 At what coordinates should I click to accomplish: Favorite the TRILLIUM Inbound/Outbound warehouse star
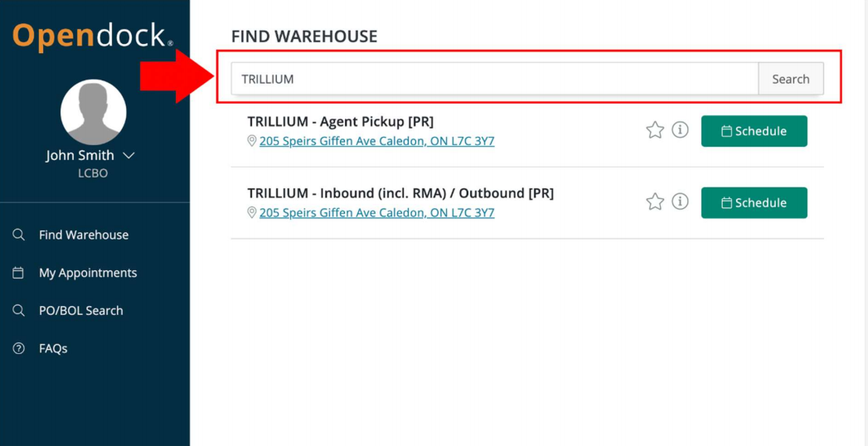[655, 201]
